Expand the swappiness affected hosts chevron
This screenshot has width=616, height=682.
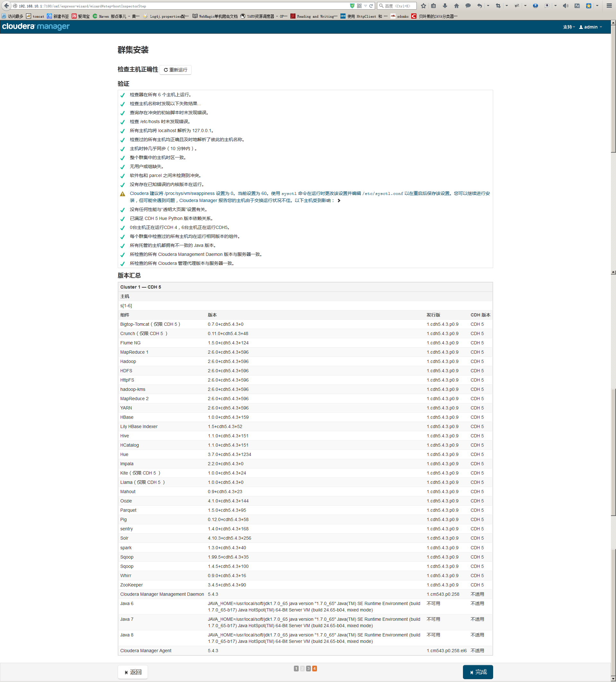point(339,201)
